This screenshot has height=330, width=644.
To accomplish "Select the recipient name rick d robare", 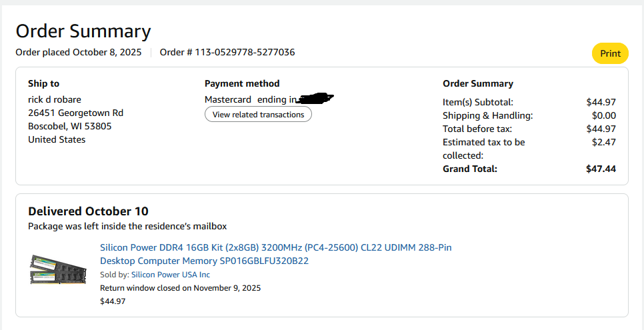I will (55, 99).
